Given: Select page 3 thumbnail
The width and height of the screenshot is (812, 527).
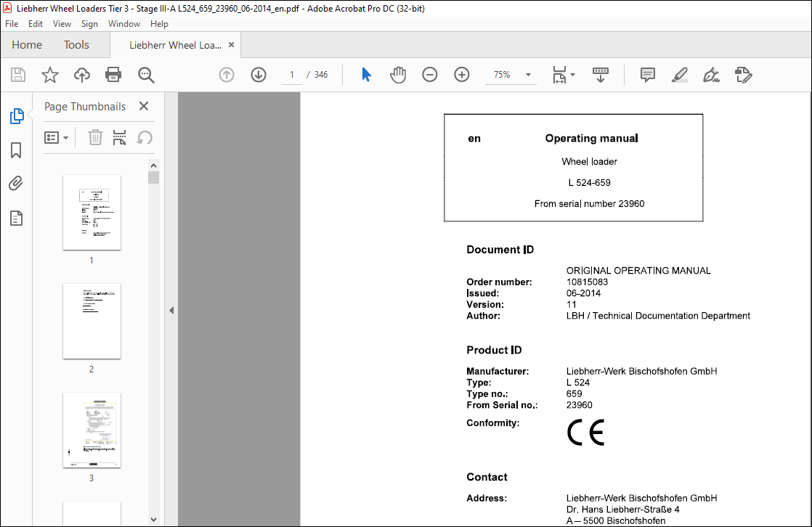Looking at the screenshot, I should (92, 430).
